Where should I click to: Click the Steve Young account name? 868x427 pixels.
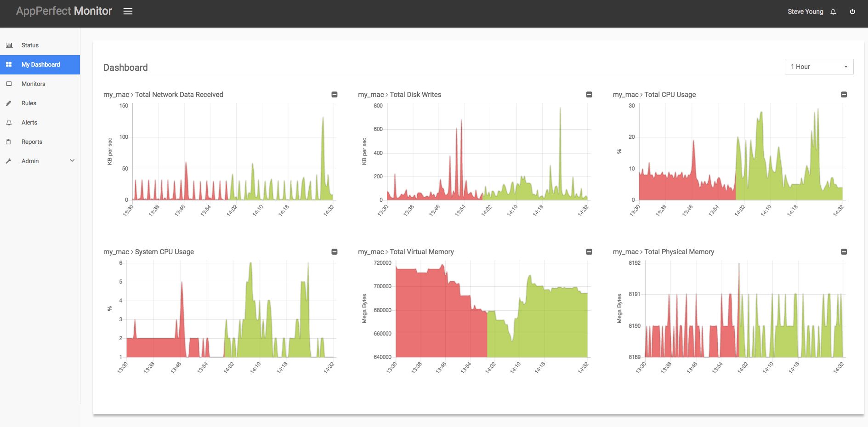[805, 11]
